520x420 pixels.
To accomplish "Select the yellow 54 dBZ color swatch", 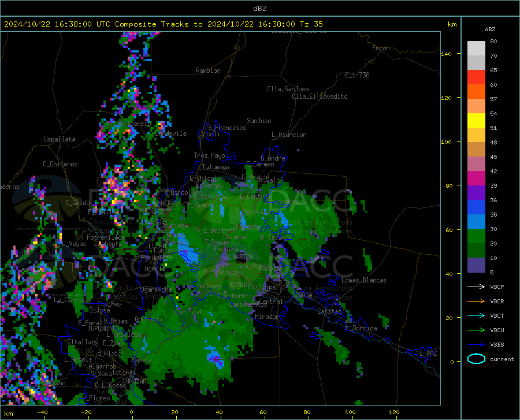I will point(476,121).
